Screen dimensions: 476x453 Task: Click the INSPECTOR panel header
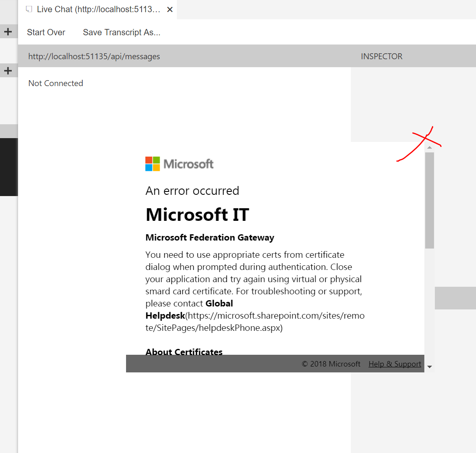[x=381, y=56]
